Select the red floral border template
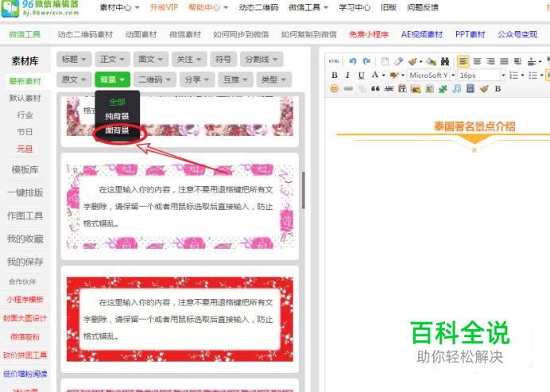550x392 pixels. (180, 319)
